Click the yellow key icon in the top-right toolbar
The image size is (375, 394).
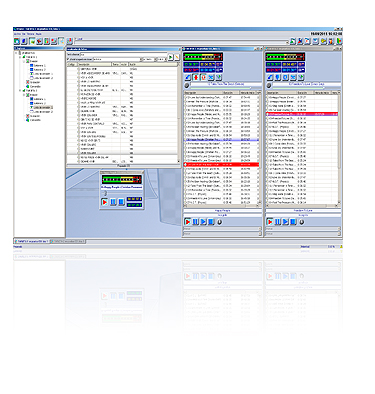pyautogui.click(x=323, y=41)
